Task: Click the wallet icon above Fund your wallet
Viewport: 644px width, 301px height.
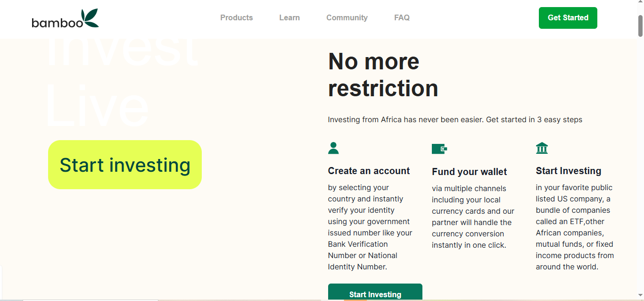Action: (439, 149)
